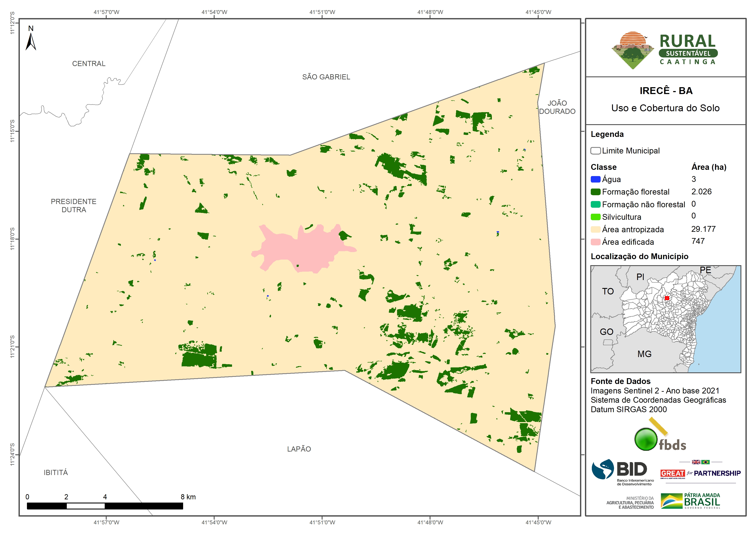Click the SÃO GABRIEL municipality label
756x534 pixels.
[x=326, y=77]
